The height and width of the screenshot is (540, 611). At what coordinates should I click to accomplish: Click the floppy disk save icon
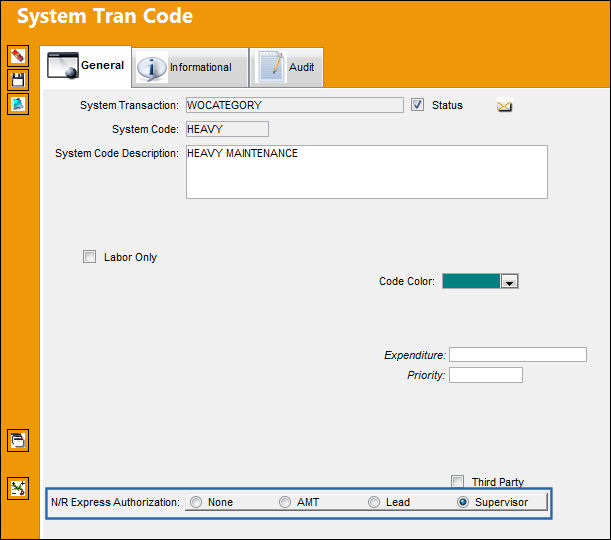[18, 80]
